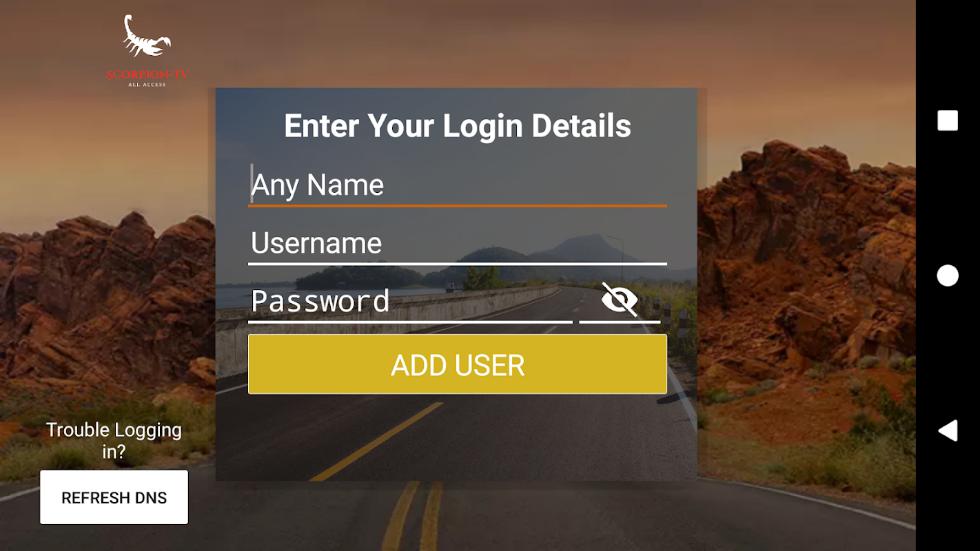This screenshot has height=551, width=980.
Task: Open recent apps with the square icon
Action: pos(948,121)
